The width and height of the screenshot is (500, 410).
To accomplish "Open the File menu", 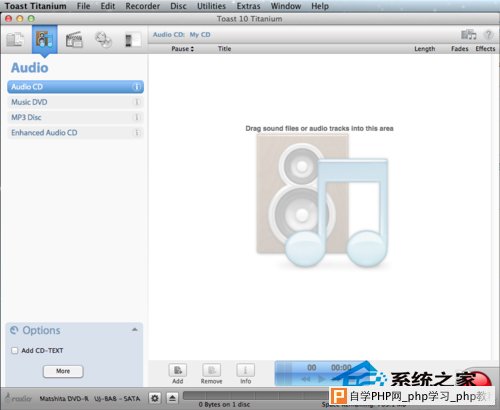I will [83, 6].
